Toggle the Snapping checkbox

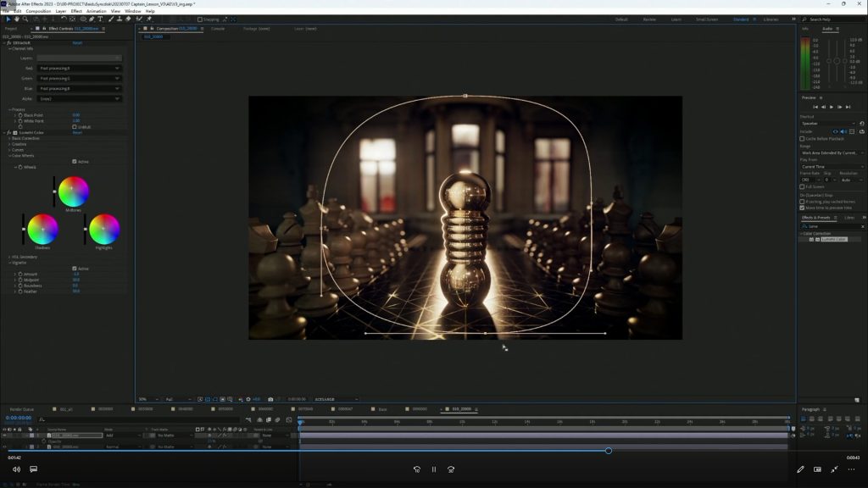click(200, 19)
